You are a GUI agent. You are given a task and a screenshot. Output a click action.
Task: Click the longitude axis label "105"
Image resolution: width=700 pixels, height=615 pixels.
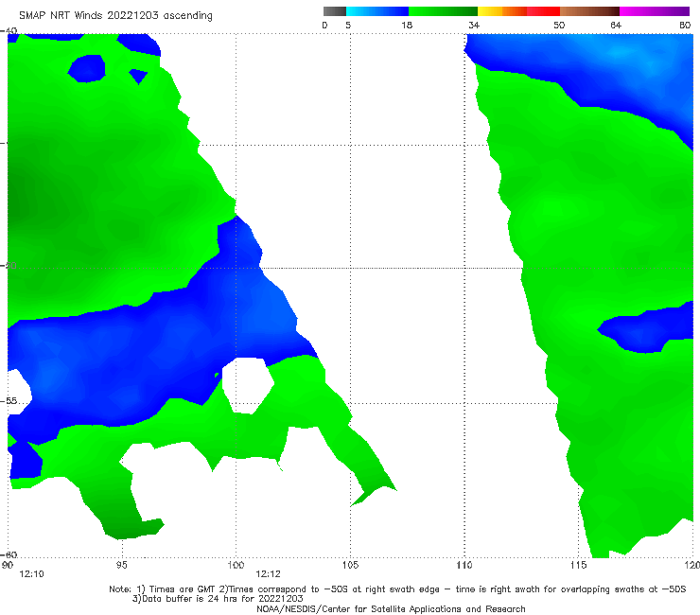(350, 566)
